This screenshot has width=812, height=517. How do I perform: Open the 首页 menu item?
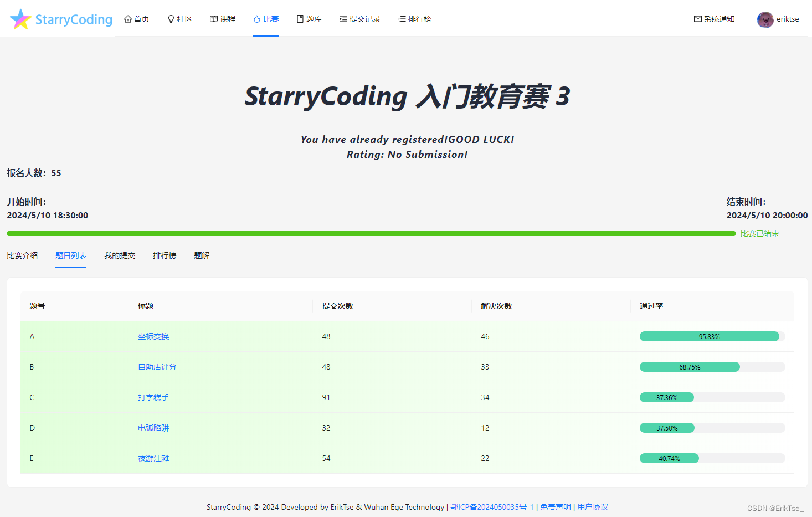[x=137, y=19]
